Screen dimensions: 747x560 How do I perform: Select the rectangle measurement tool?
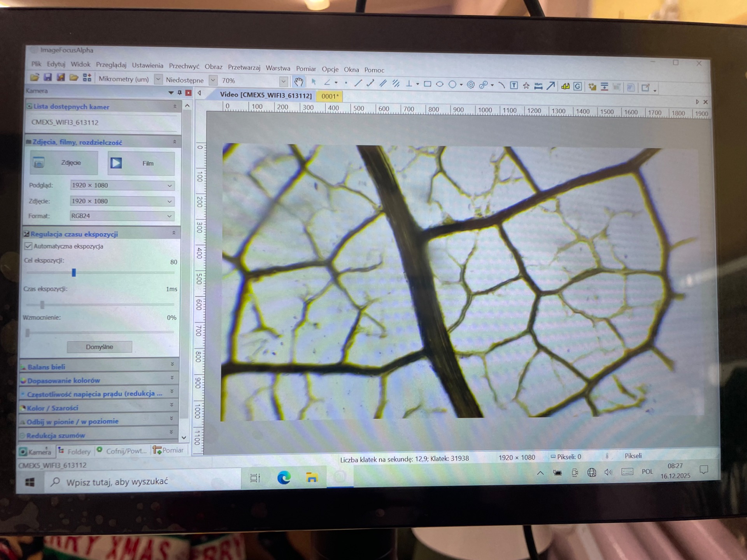(427, 84)
